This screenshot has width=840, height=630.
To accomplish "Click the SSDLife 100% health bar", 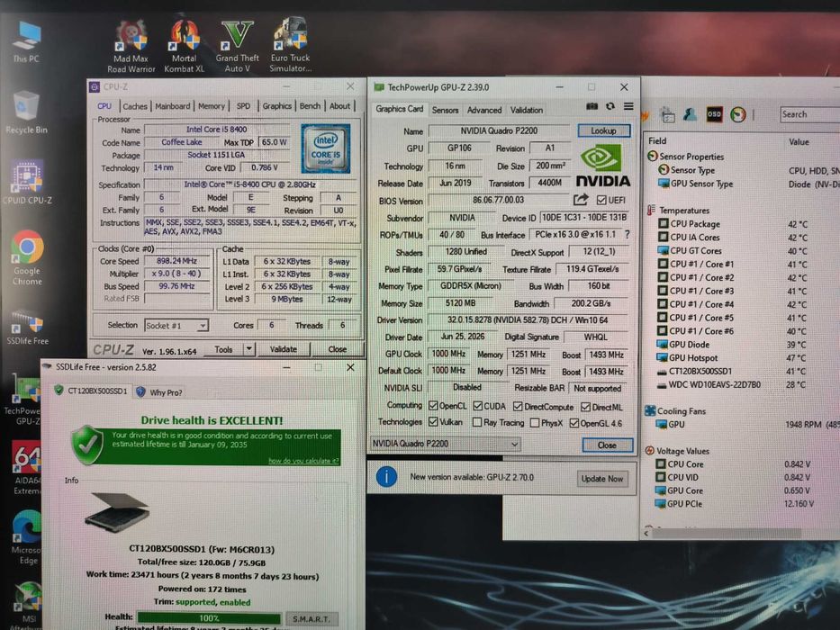I will pos(209,618).
